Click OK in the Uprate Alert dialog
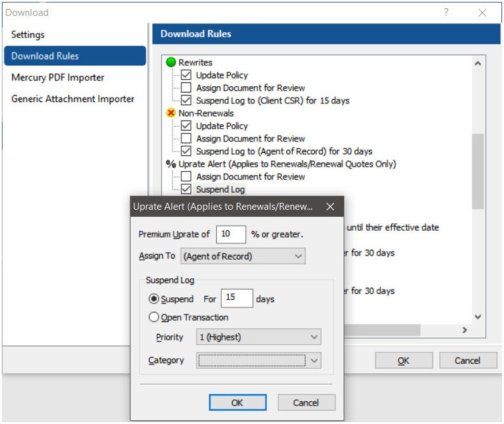The width and height of the screenshot is (504, 424). coord(238,402)
